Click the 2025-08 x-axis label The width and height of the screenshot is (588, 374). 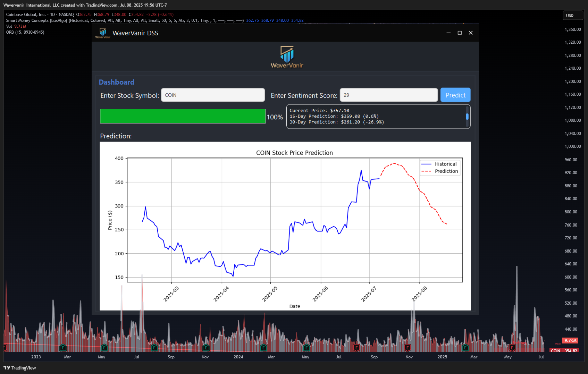click(x=419, y=294)
